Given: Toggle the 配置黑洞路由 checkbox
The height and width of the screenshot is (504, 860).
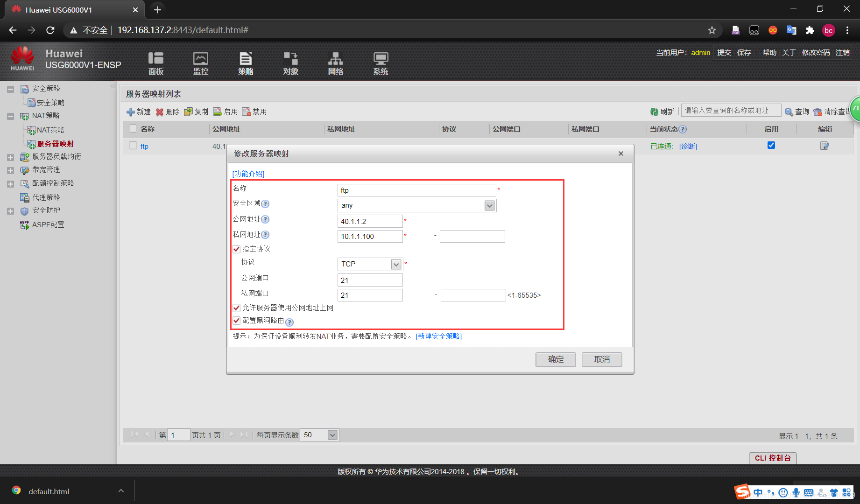Looking at the screenshot, I should [x=237, y=321].
